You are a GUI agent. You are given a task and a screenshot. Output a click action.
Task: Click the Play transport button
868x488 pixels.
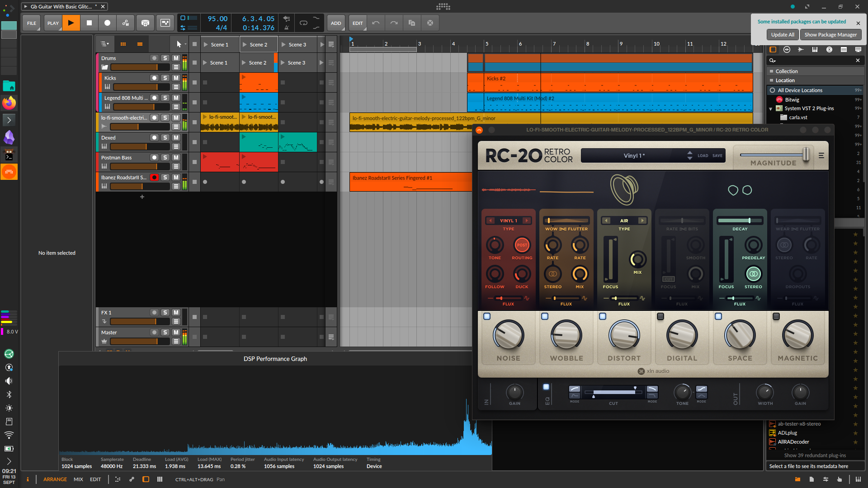[x=71, y=23]
